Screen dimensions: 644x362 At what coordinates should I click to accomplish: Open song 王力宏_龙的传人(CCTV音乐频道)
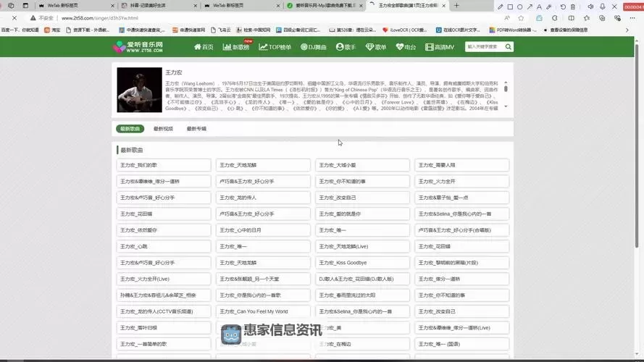164,311
